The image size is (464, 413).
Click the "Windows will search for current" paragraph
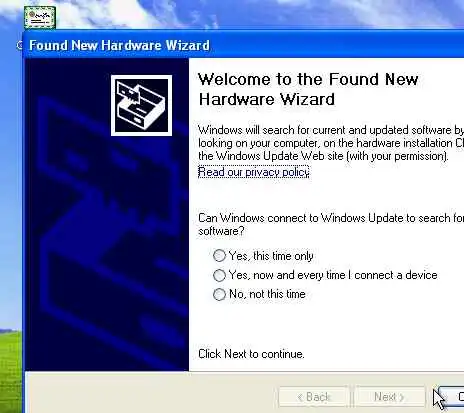tap(331, 143)
